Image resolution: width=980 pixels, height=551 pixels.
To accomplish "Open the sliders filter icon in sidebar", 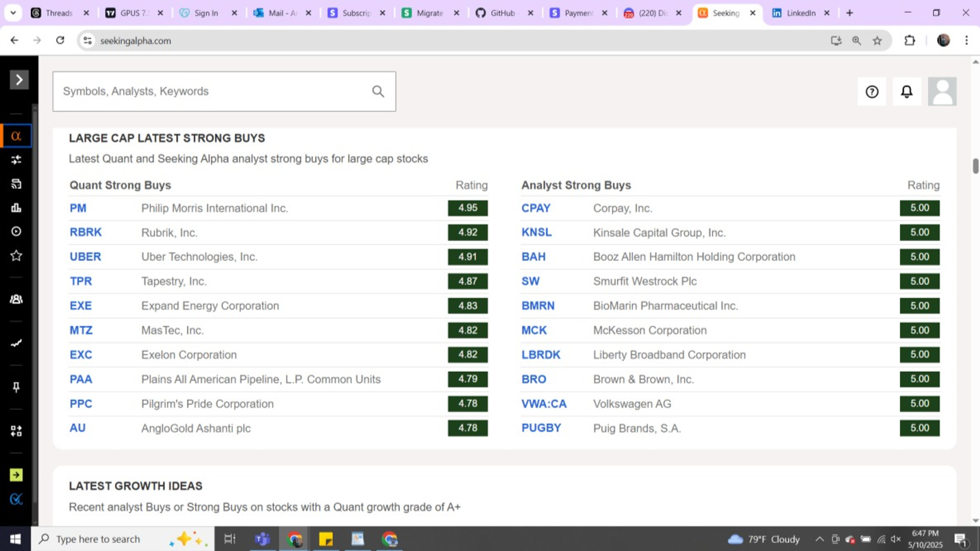I will [x=16, y=160].
